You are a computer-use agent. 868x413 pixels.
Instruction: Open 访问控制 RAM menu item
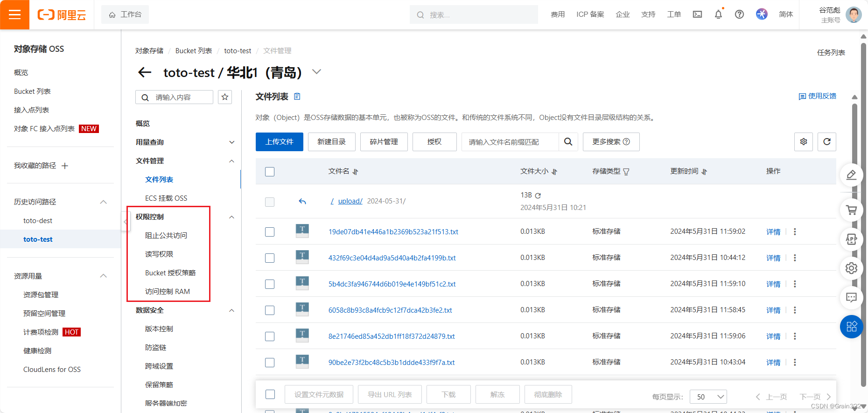click(168, 292)
